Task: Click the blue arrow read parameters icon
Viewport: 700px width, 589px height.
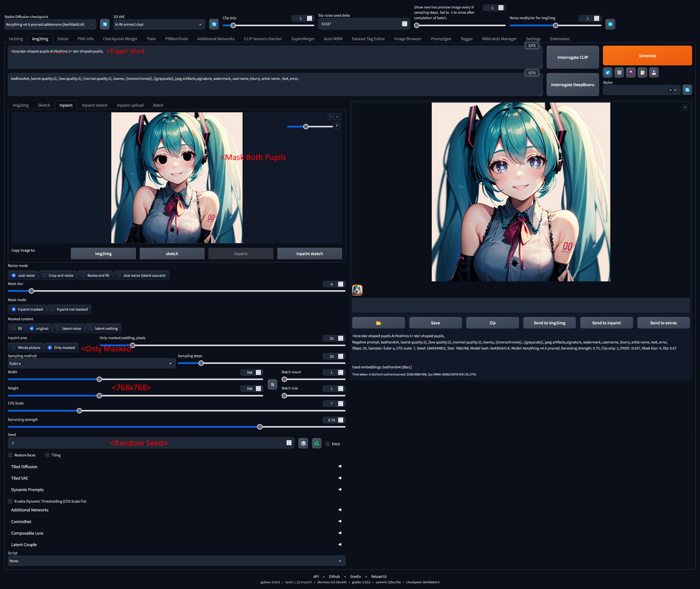Action: [608, 72]
